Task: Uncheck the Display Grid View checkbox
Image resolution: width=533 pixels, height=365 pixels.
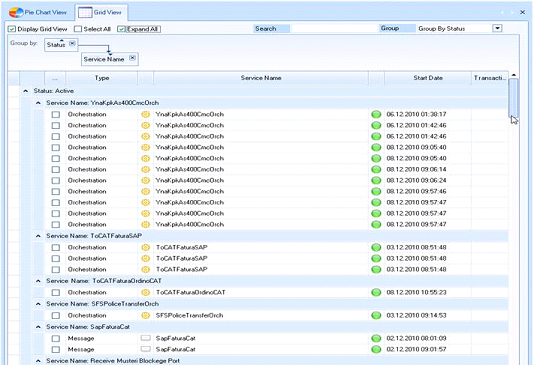Action: coord(12,29)
